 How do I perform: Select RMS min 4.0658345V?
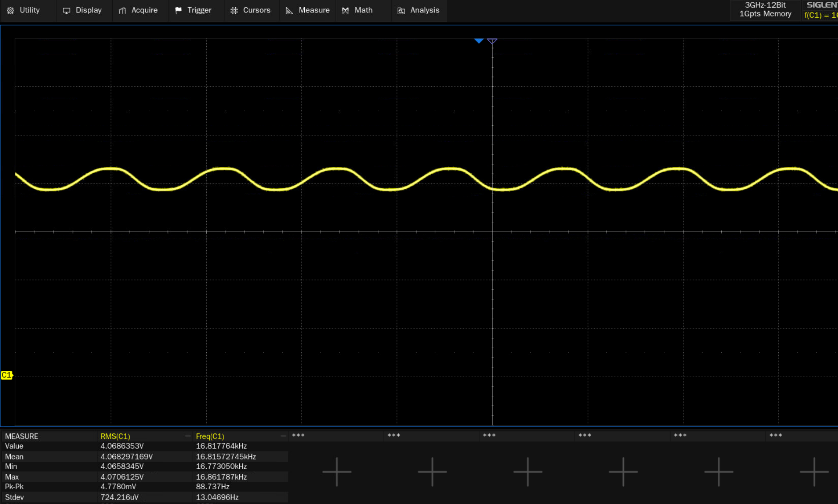click(122, 467)
